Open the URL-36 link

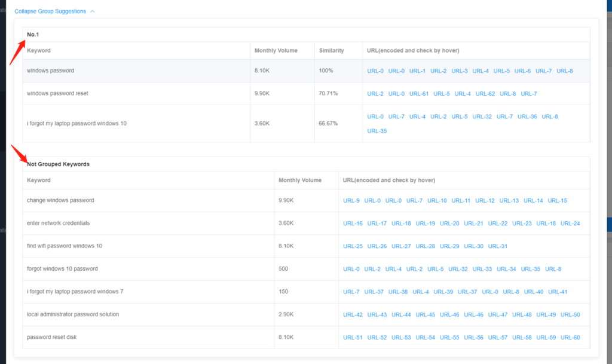(527, 117)
